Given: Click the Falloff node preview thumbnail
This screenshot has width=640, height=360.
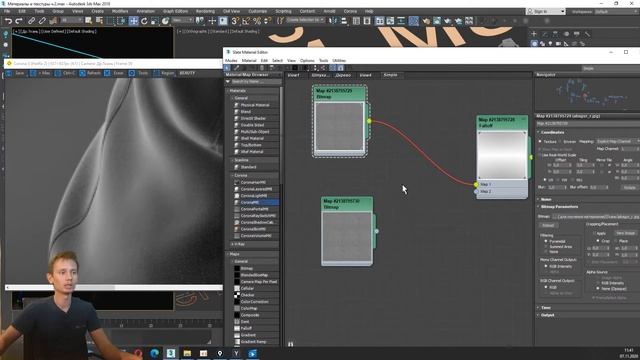Looking at the screenshot, I should pyautogui.click(x=502, y=155).
